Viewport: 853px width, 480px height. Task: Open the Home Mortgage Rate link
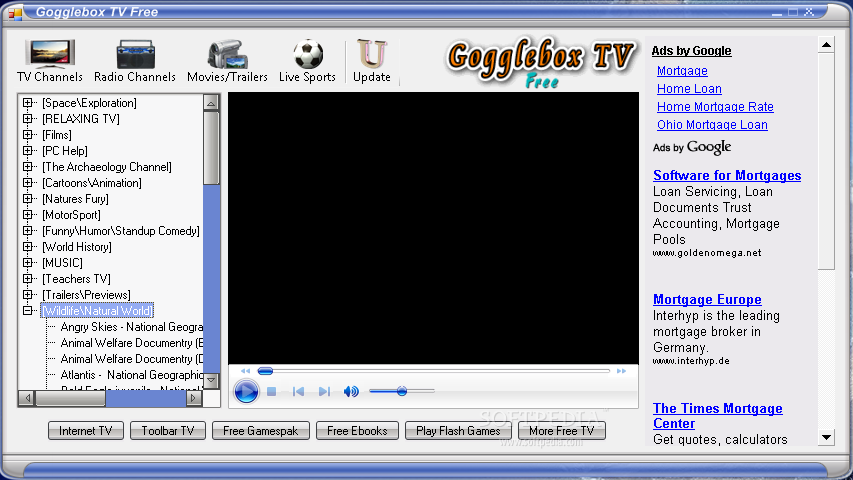tap(715, 107)
